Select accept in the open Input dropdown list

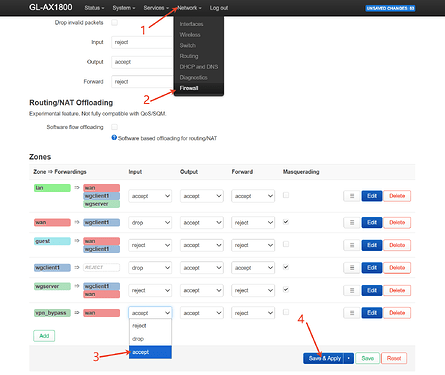150,352
